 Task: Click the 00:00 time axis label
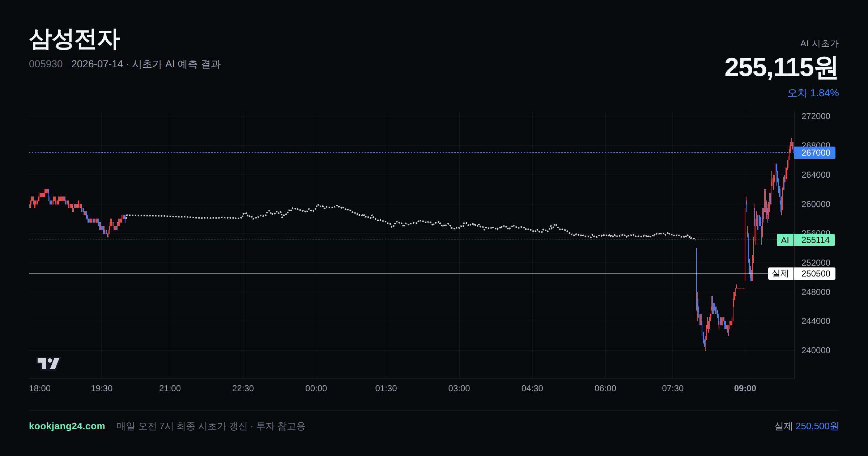[316, 388]
